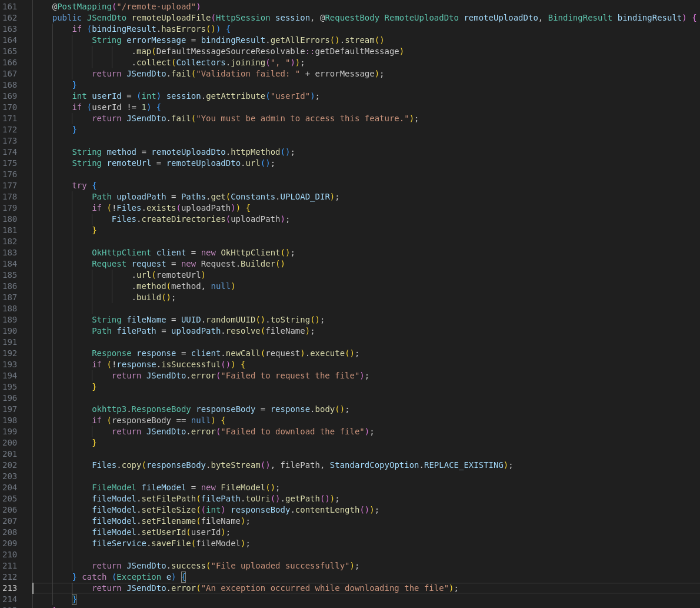Click the REPLACE_EXISTING copy option
This screenshot has width=700, height=608.
click(464, 465)
